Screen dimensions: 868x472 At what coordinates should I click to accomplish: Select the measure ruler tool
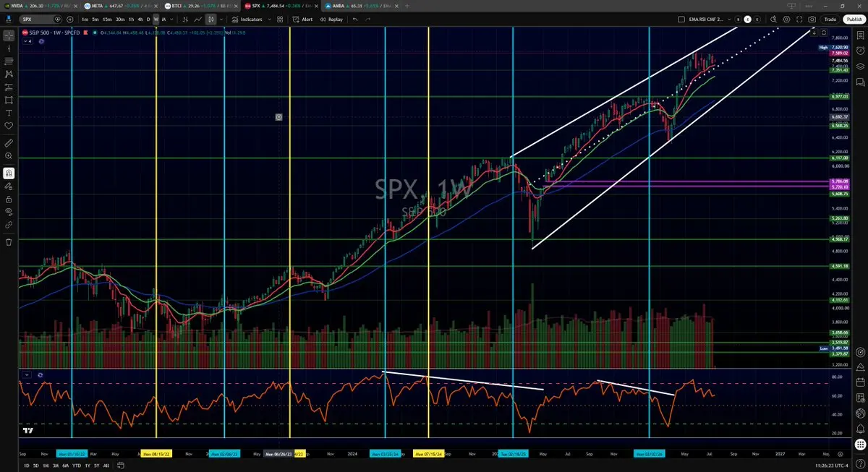pyautogui.click(x=9, y=144)
